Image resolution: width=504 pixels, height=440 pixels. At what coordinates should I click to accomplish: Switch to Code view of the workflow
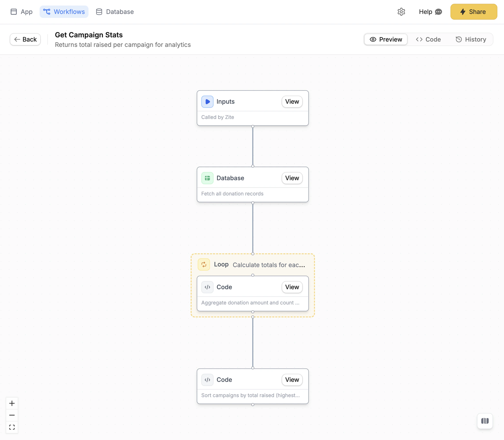(428, 39)
